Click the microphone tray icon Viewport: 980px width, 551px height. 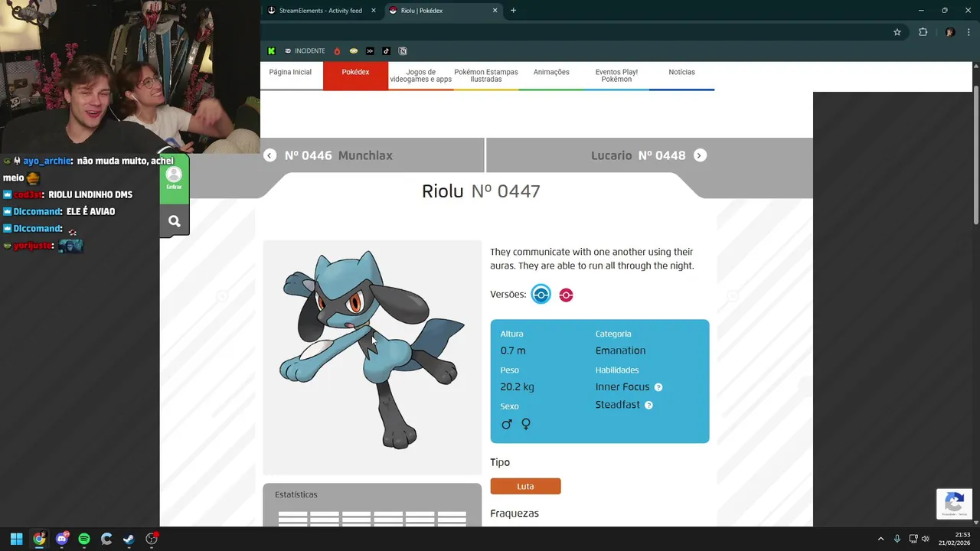[897, 539]
